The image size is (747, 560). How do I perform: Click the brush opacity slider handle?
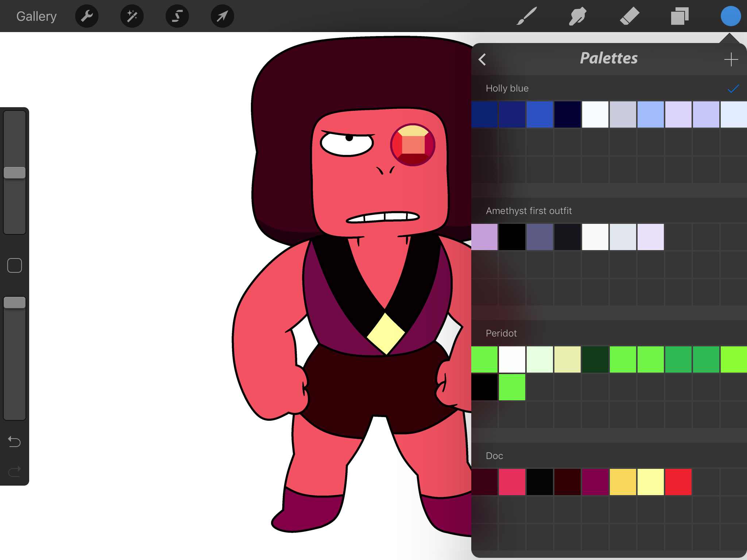[x=15, y=302]
